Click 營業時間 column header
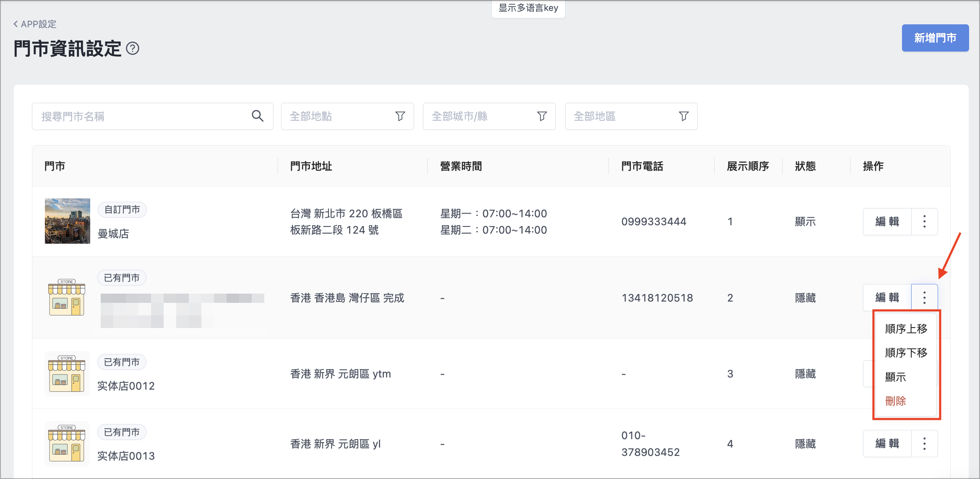The height and width of the screenshot is (479, 980). (x=461, y=166)
